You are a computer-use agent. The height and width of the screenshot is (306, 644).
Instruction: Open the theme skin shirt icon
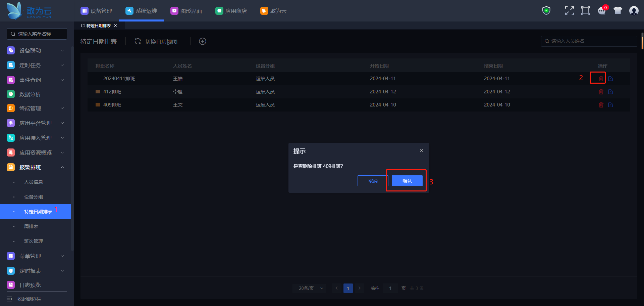coord(618,11)
